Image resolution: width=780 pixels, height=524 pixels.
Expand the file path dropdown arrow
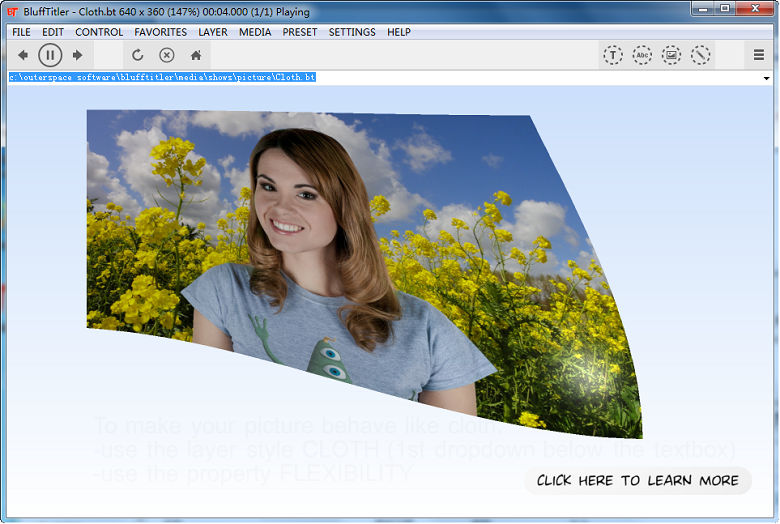coord(767,78)
